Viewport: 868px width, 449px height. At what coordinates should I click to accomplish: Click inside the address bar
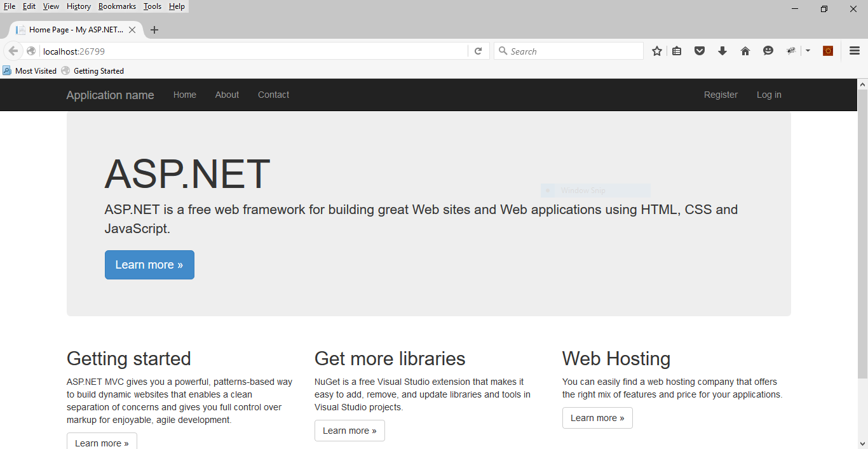(254, 51)
